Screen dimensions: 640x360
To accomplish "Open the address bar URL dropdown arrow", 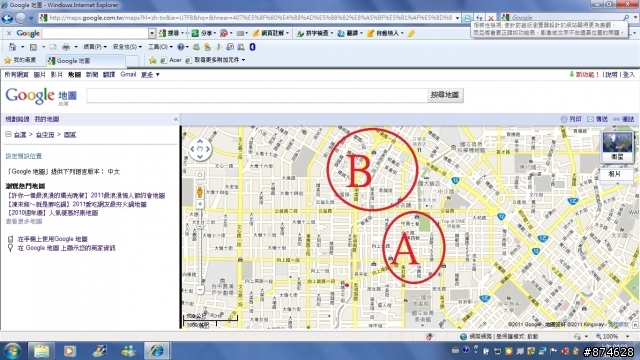I will click(457, 18).
